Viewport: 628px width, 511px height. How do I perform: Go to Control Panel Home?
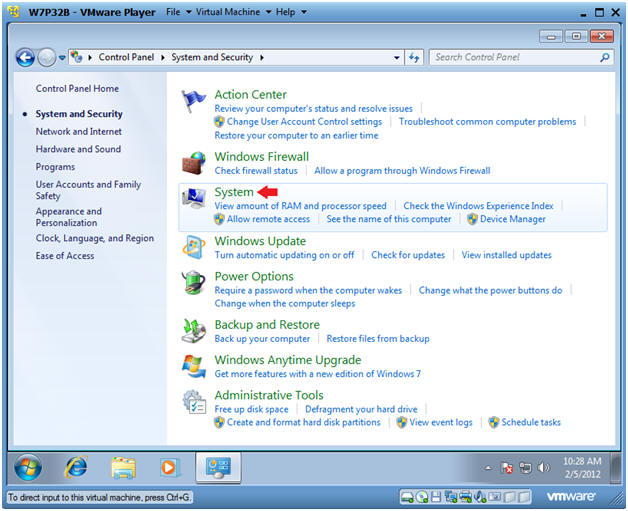(x=77, y=89)
